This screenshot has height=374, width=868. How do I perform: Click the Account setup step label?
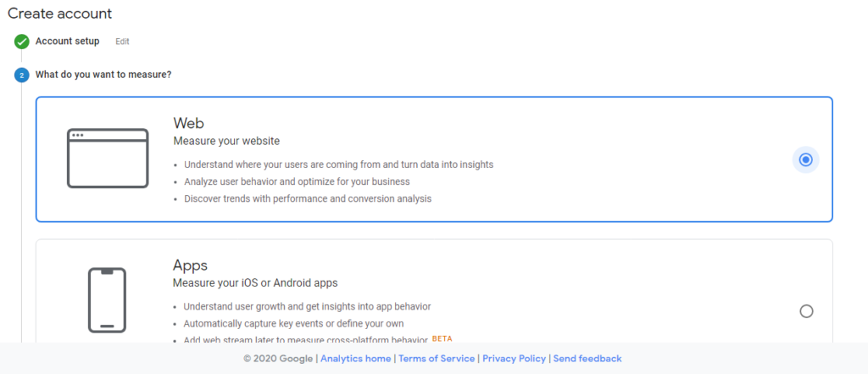click(68, 41)
